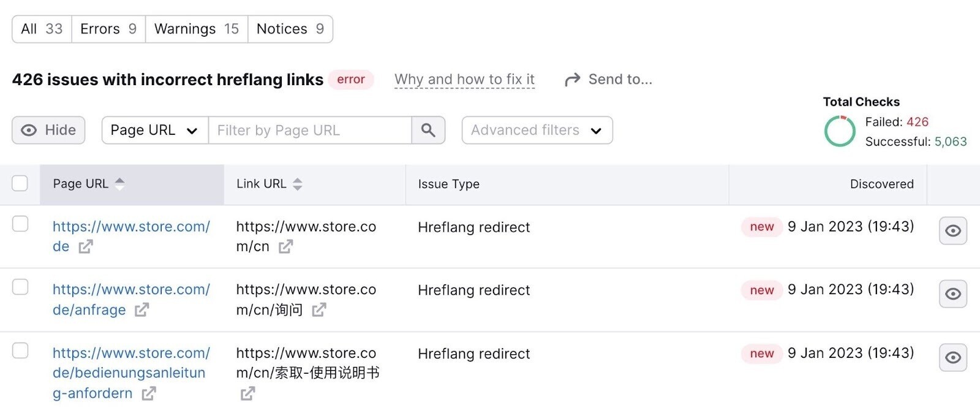Image resolution: width=980 pixels, height=413 pixels.
Task: Open the Page URL filter dropdown
Action: tap(154, 130)
